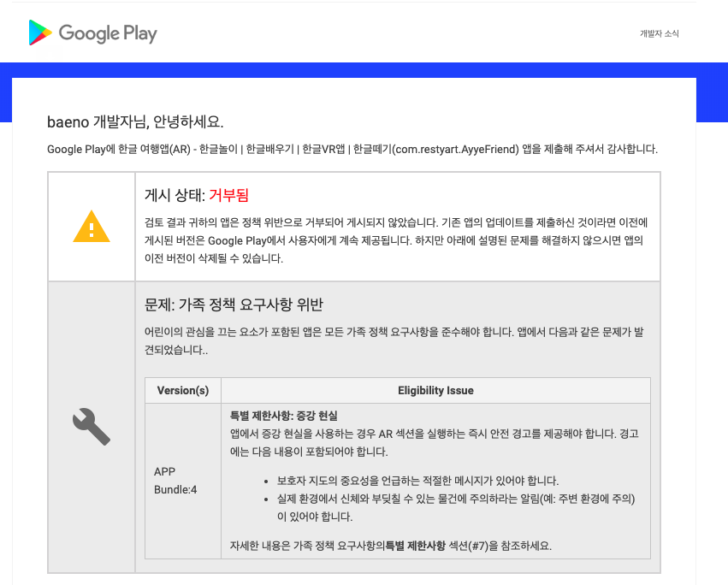Click the paragraph starting '어린이의 관심을 끄는 요소가'
This screenshot has width=728, height=585.
tap(394, 340)
